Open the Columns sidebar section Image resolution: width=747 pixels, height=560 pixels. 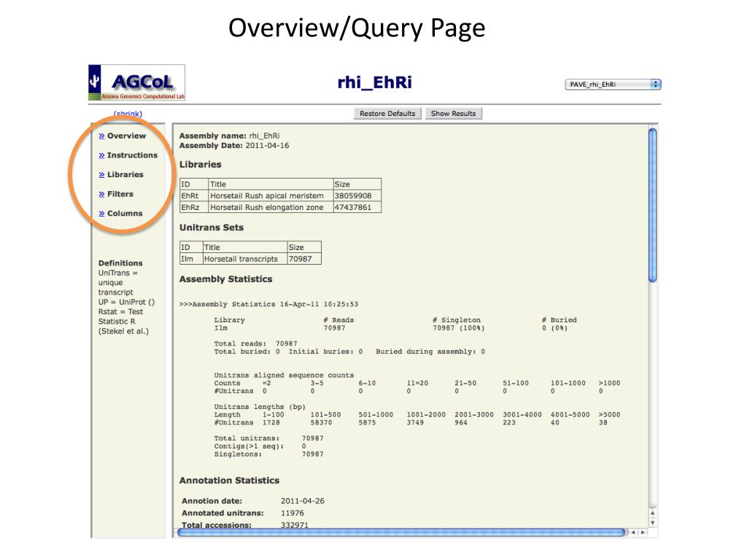(x=125, y=214)
